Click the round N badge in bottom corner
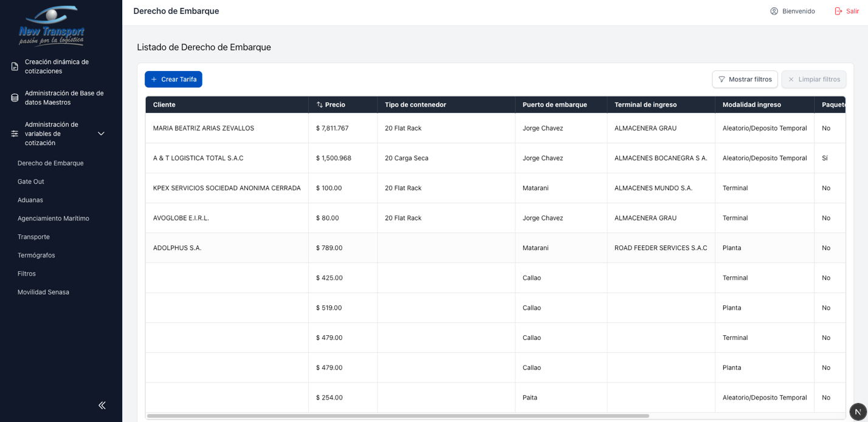 pos(857,412)
